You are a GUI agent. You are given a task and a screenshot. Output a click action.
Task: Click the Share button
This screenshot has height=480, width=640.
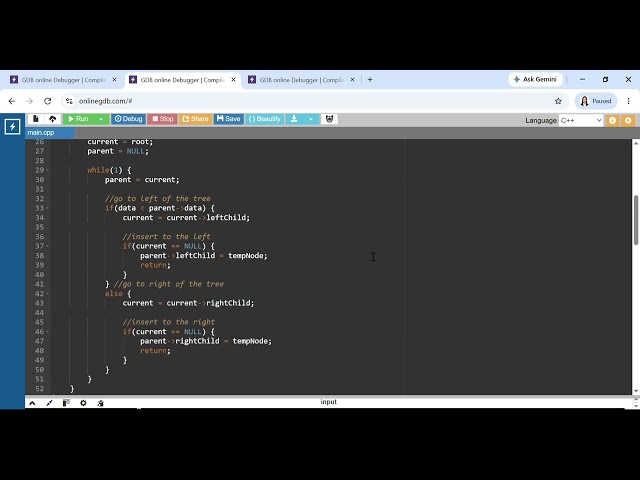pyautogui.click(x=195, y=119)
